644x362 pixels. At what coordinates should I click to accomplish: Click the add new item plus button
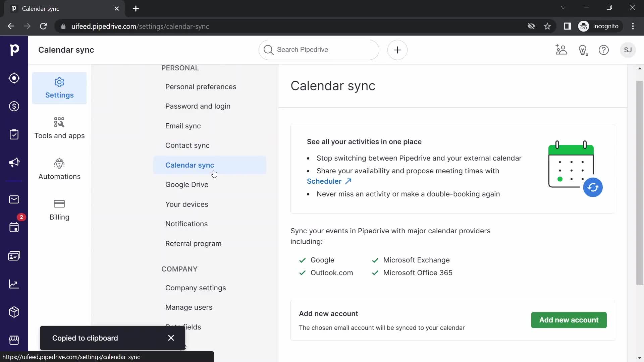click(x=397, y=50)
